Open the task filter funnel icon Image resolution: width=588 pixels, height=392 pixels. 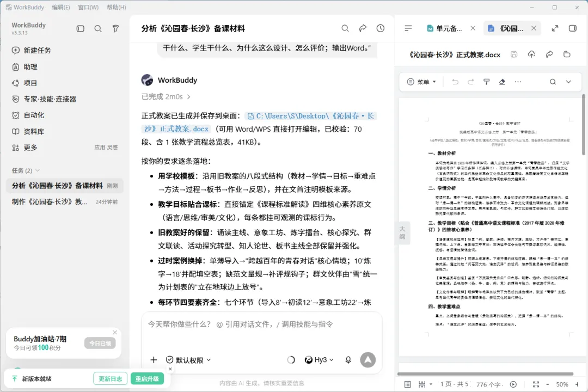[115, 28]
